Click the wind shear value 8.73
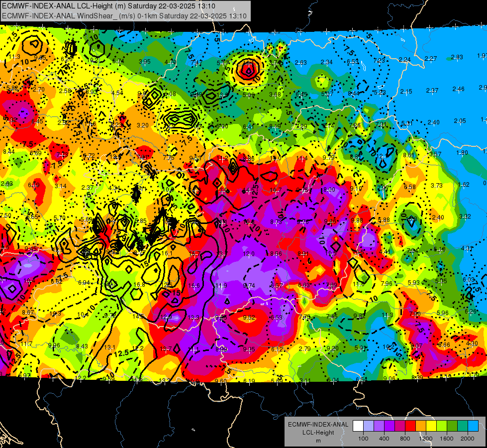 (x=276, y=222)
